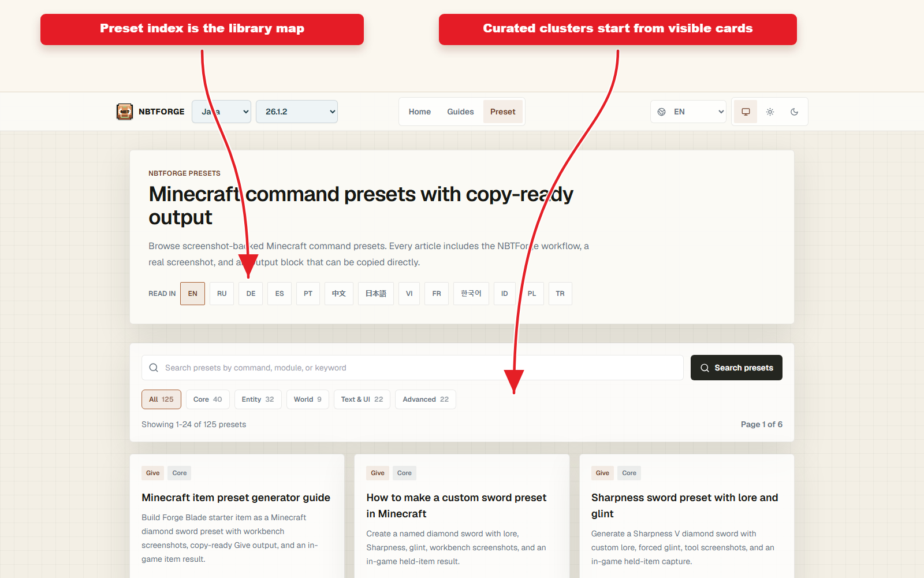The image size is (924, 578).
Task: Click Core tag on Sharpness sword card
Action: click(629, 473)
